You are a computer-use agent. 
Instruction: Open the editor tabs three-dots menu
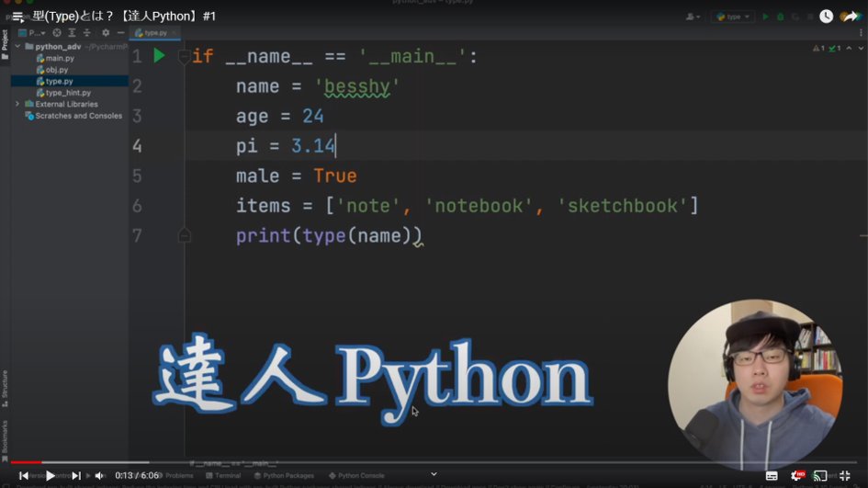tap(861, 33)
